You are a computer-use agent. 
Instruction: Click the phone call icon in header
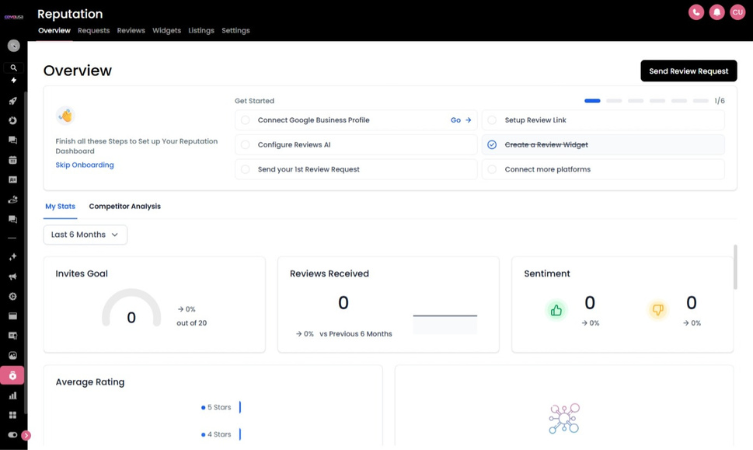pos(696,12)
